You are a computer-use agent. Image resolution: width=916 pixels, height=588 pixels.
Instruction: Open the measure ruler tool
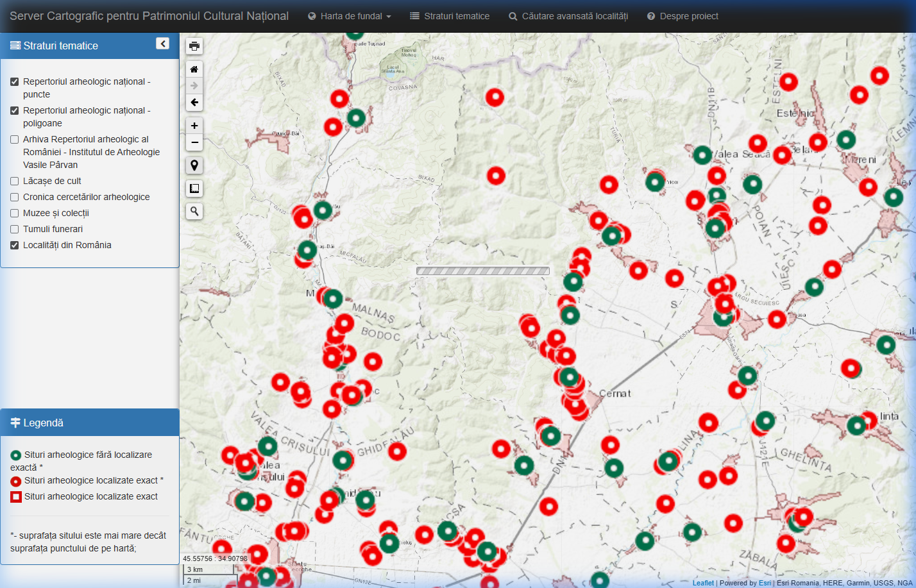194,189
